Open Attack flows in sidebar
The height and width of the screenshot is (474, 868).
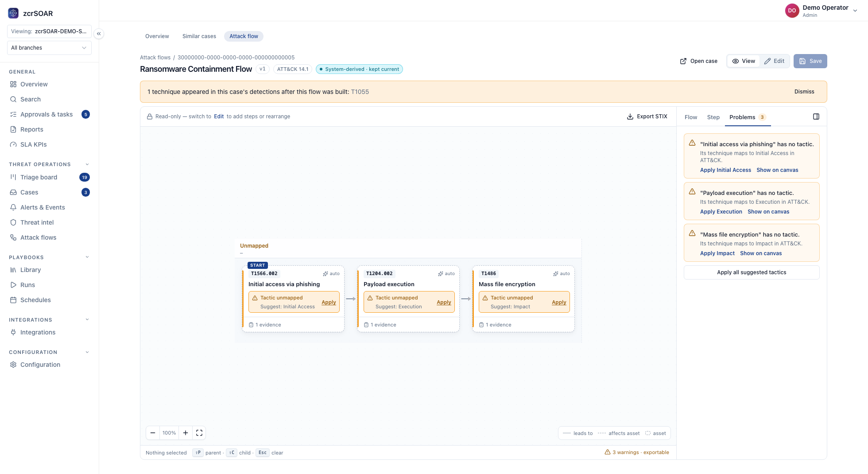pyautogui.click(x=49, y=237)
